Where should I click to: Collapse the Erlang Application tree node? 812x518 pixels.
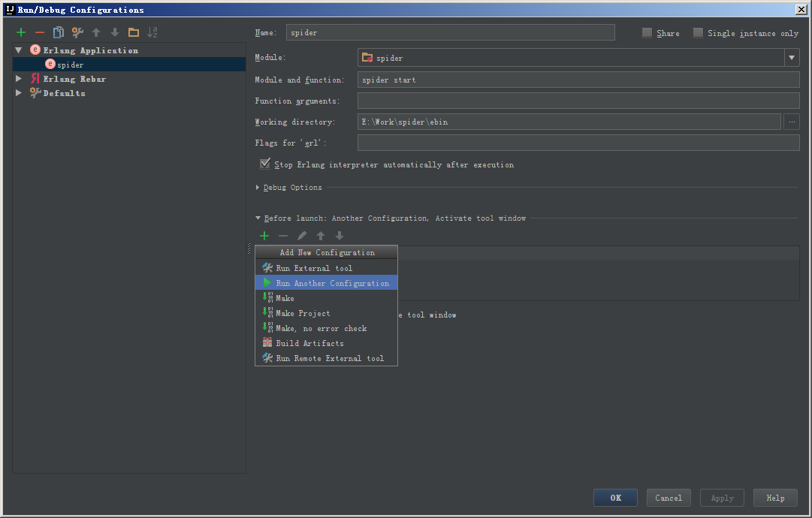(x=17, y=50)
